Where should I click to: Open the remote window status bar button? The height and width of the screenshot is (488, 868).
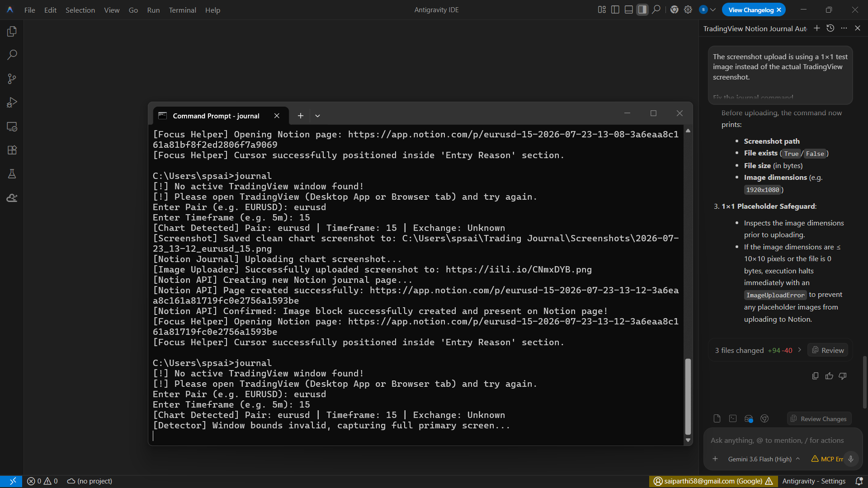[11, 481]
